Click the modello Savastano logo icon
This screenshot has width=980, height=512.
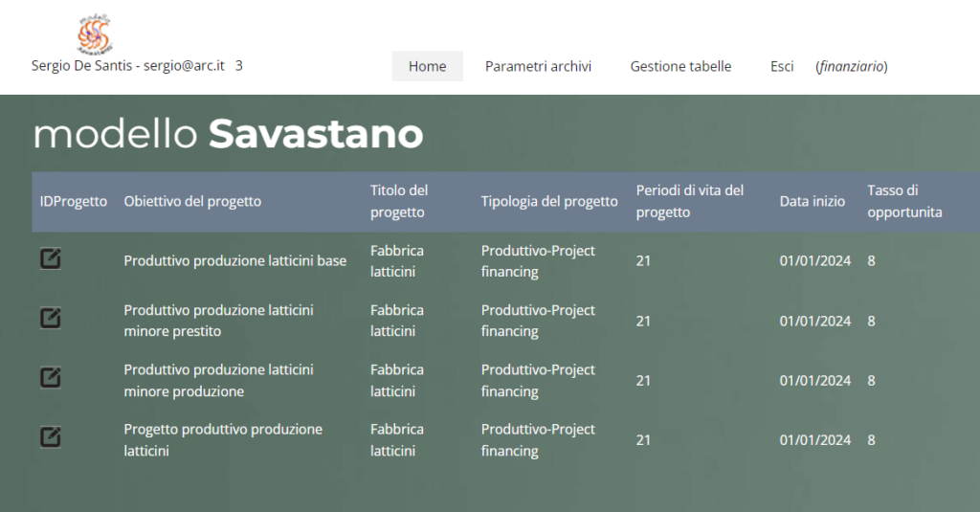[x=95, y=33]
